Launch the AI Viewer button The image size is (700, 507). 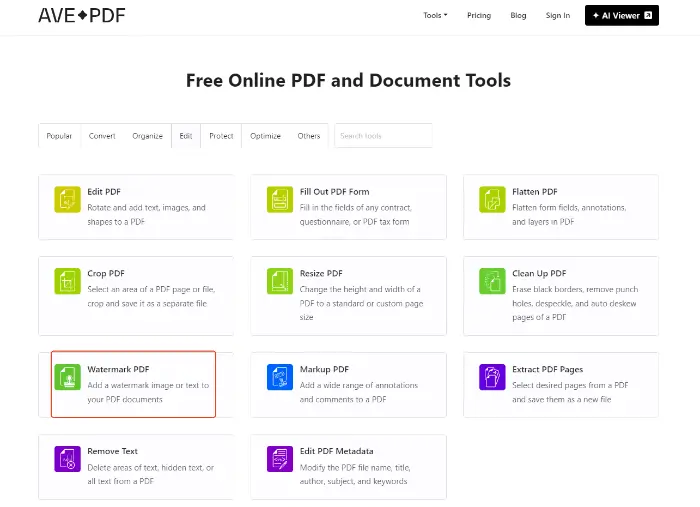pyautogui.click(x=622, y=16)
